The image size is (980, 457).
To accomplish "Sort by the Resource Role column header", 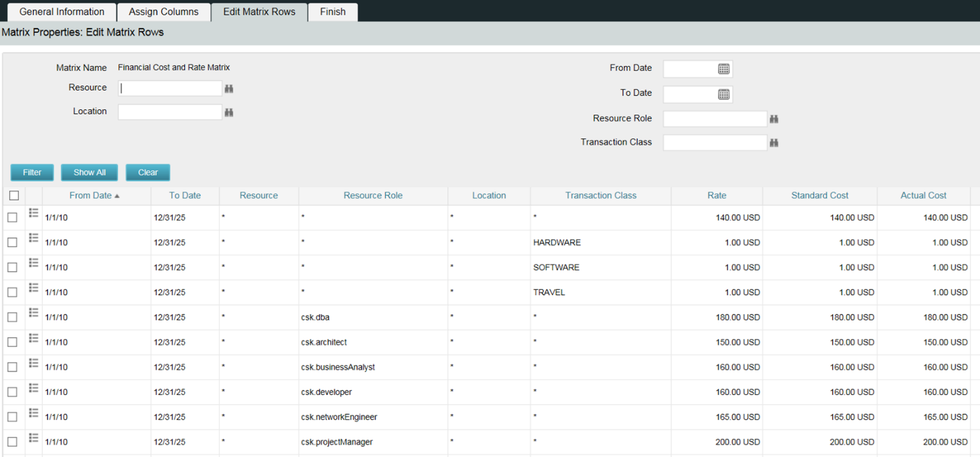I will coord(373,195).
